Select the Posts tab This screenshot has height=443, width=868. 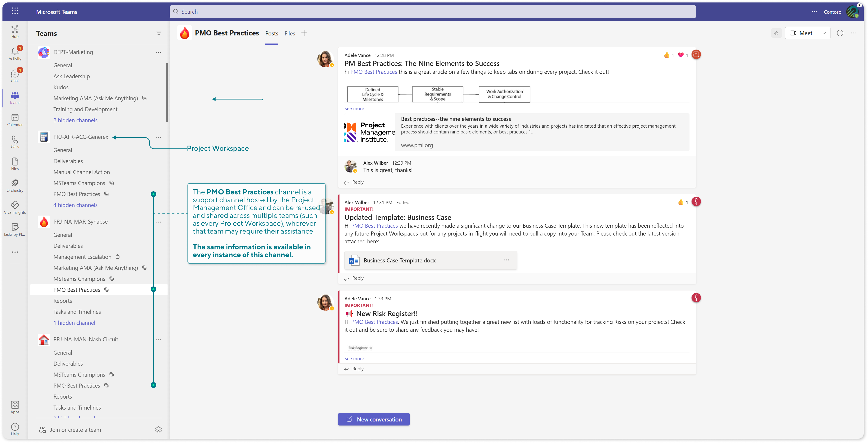271,33
